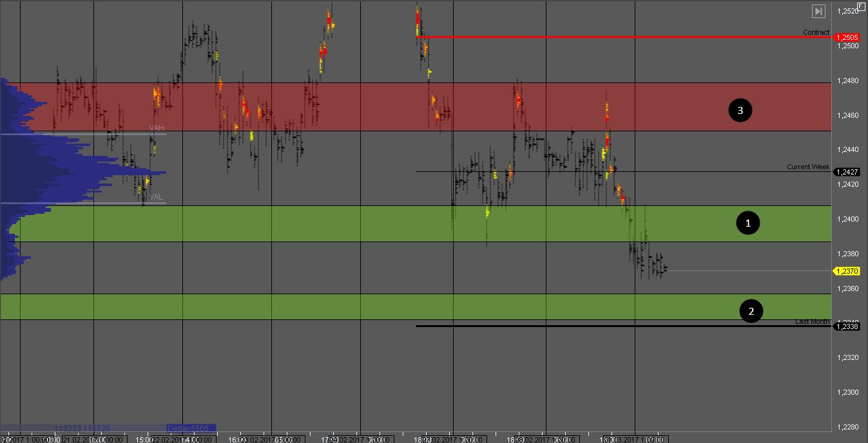
Task: Click the black 1,2427 price tag
Action: tap(845, 172)
